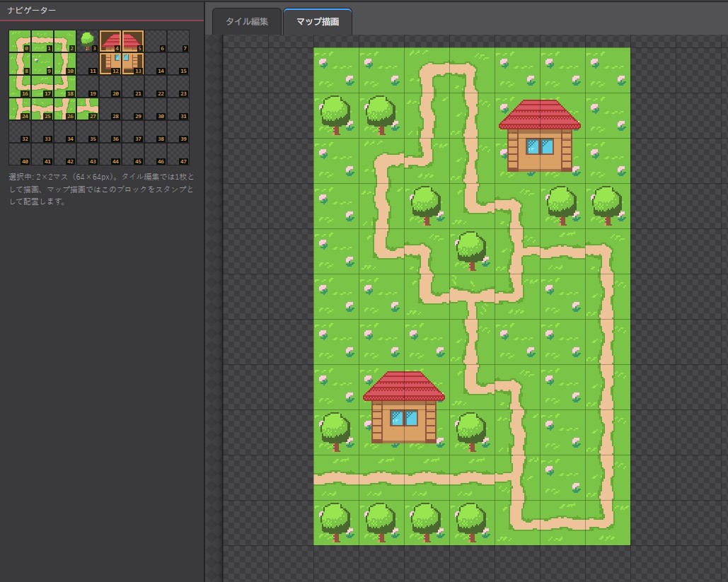Pick path junction tile 27
Viewport: 728px width, 582px height.
click(x=88, y=109)
